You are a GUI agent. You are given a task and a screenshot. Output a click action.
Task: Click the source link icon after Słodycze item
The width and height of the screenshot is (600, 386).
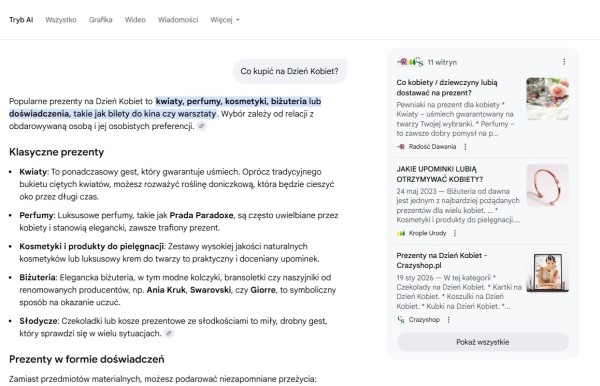[169, 333]
